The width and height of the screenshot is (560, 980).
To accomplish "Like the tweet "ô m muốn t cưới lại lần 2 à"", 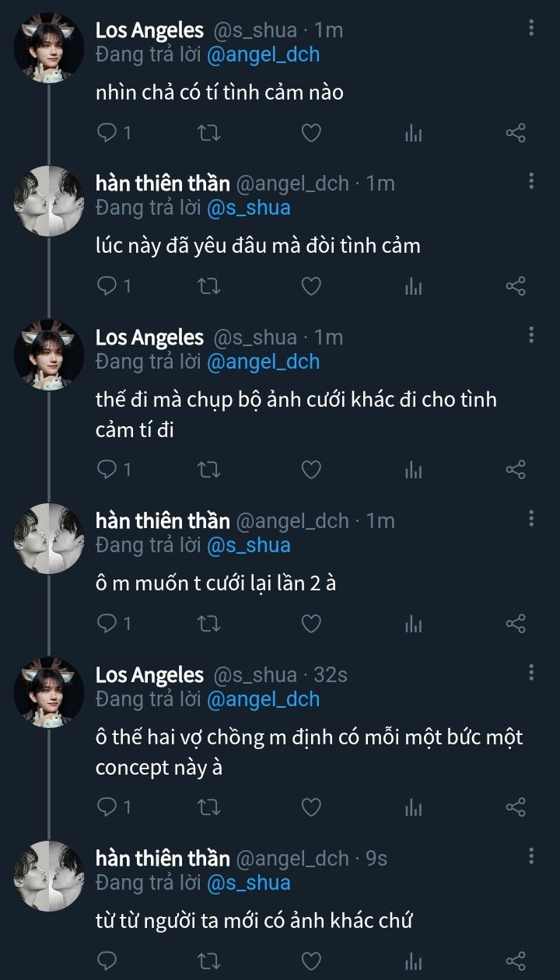I will (311, 624).
